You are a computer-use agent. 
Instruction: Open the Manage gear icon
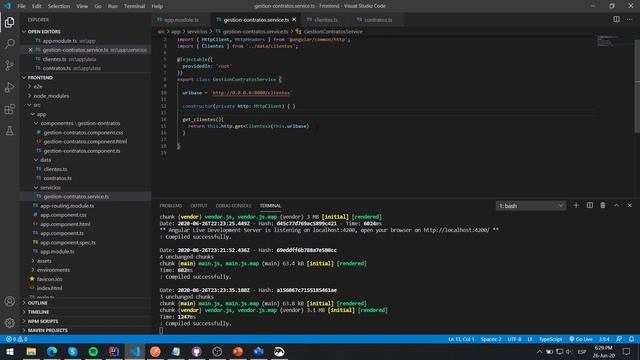point(9,323)
